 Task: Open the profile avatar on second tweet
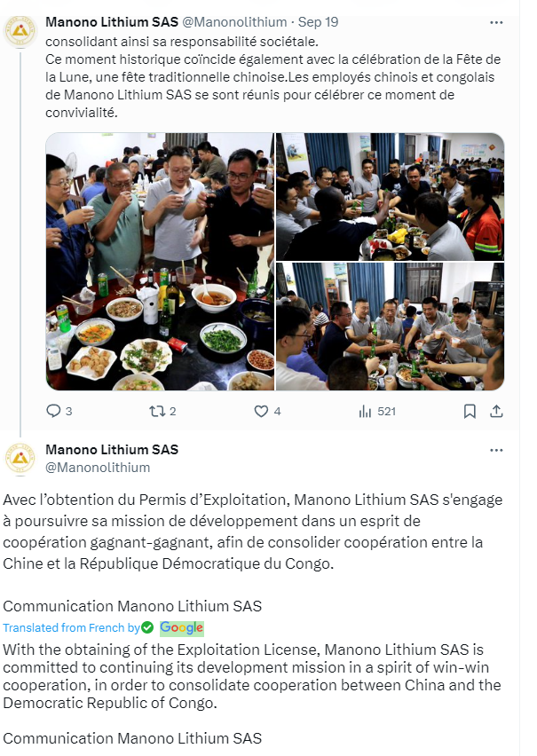point(20,458)
